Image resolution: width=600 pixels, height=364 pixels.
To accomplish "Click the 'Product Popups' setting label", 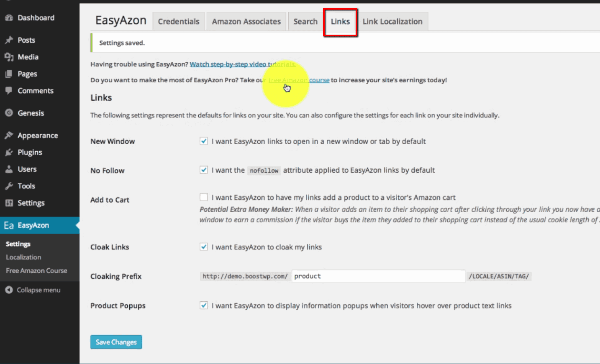I will pos(118,305).
